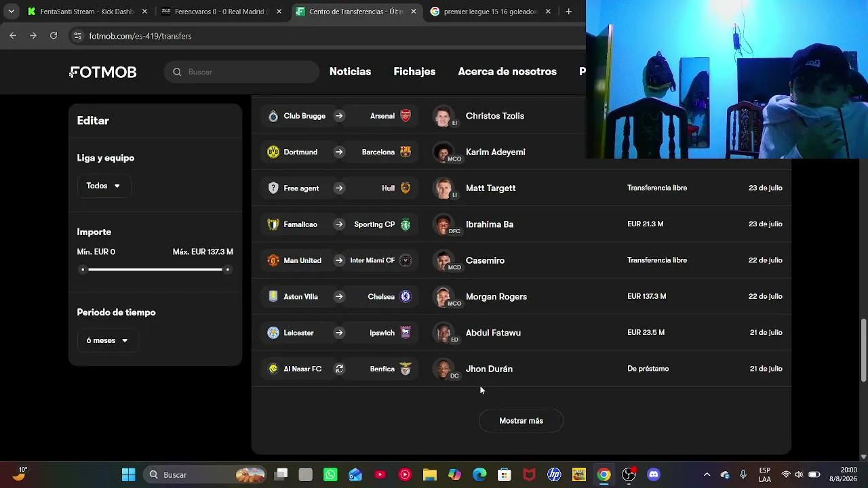The image size is (868, 488).
Task: Click the Mostrar más button
Action: point(521,421)
